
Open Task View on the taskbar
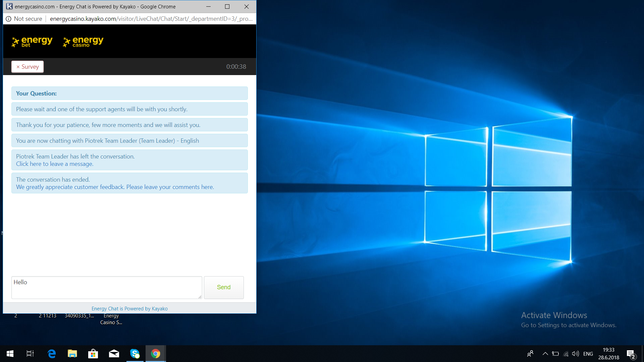30,354
